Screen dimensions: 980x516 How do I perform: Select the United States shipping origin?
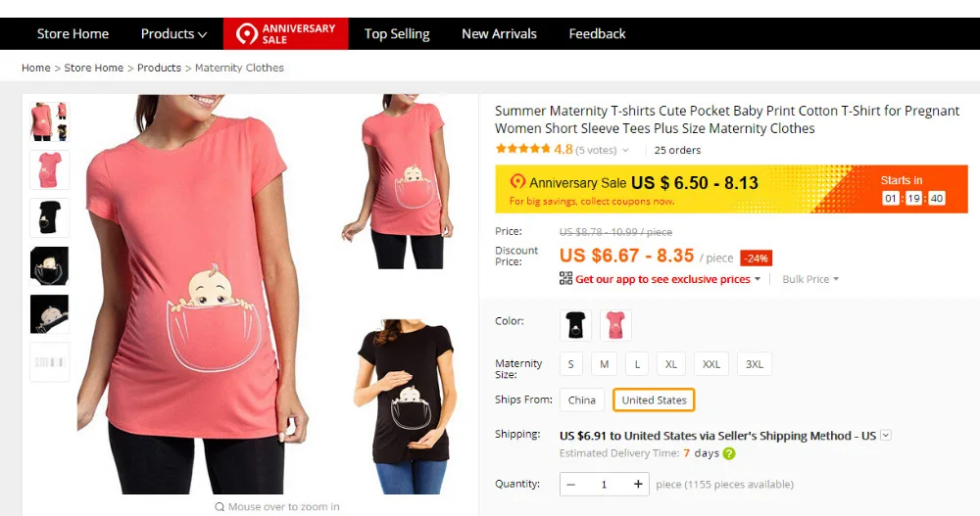(x=654, y=399)
